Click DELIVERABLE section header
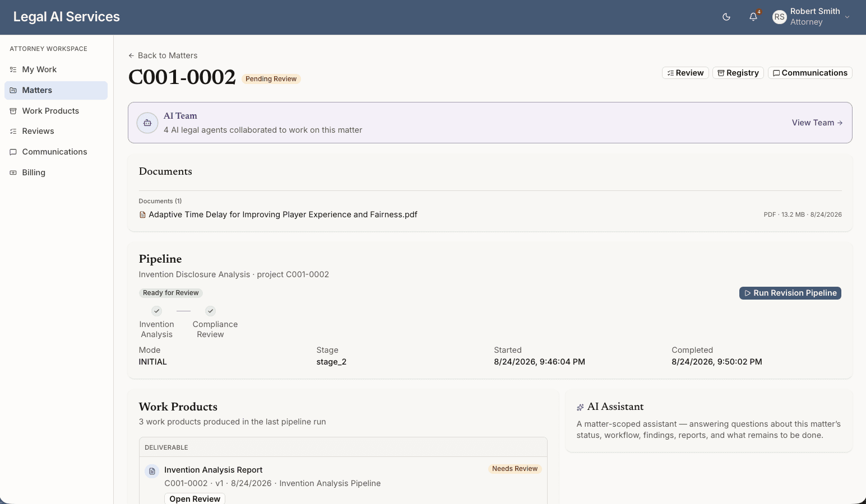The height and width of the screenshot is (504, 866). 166,447
